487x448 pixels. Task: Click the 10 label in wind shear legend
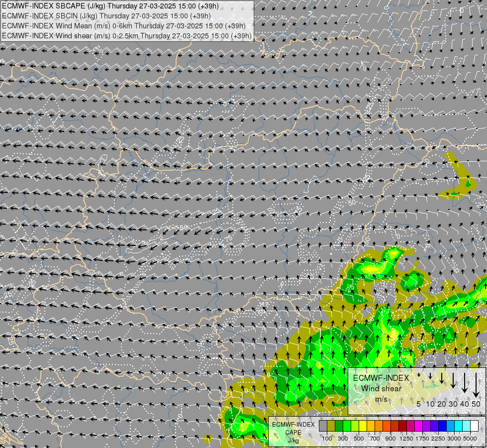pos(430,404)
